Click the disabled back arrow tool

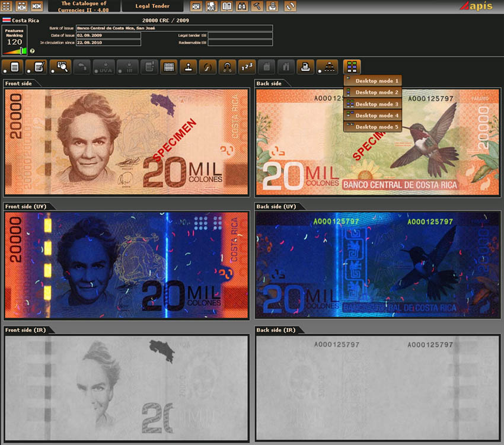pos(82,67)
